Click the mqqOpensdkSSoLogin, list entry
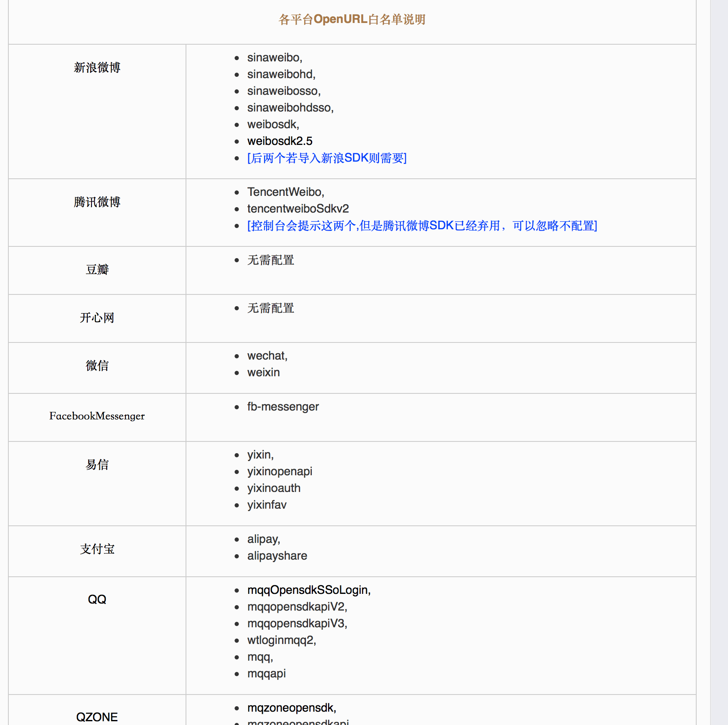The width and height of the screenshot is (728, 725). click(309, 590)
